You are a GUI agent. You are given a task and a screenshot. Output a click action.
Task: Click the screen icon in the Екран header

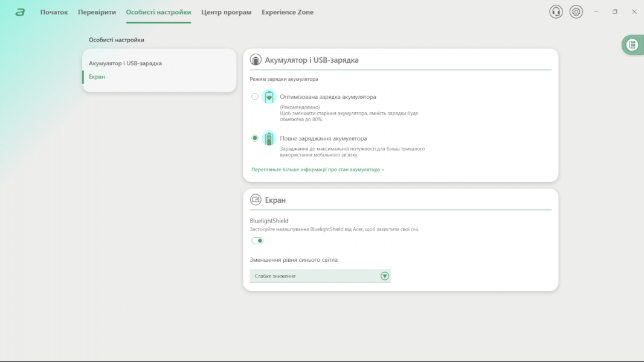click(256, 200)
